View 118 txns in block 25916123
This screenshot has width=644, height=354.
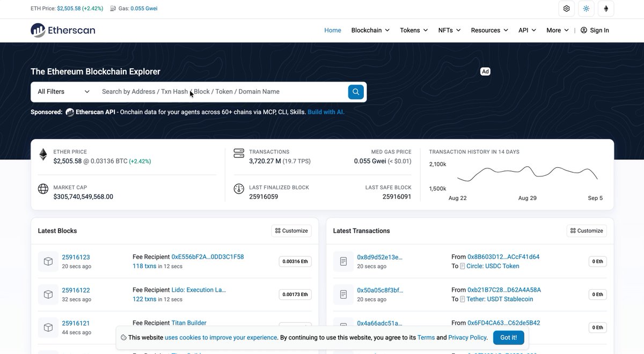click(x=144, y=266)
